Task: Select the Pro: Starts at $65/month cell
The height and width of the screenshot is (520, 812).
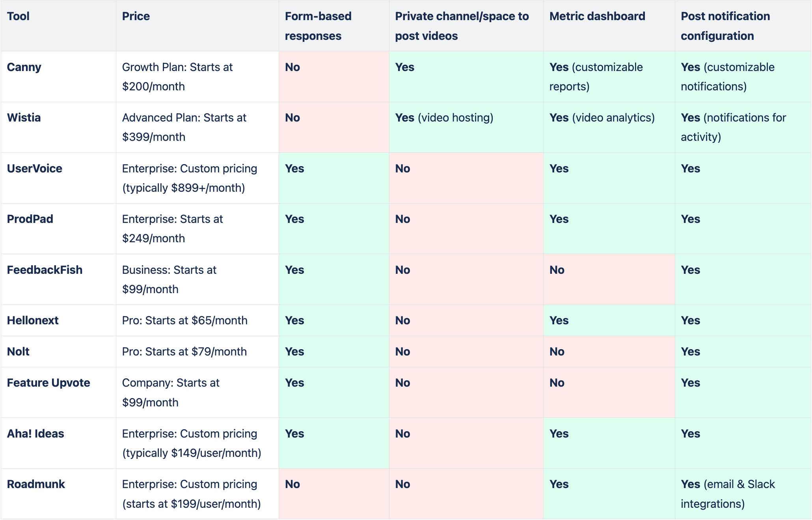Action: point(185,320)
